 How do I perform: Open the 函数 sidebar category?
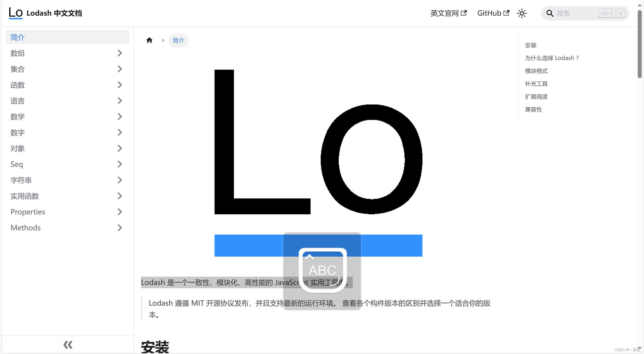pyautogui.click(x=18, y=85)
